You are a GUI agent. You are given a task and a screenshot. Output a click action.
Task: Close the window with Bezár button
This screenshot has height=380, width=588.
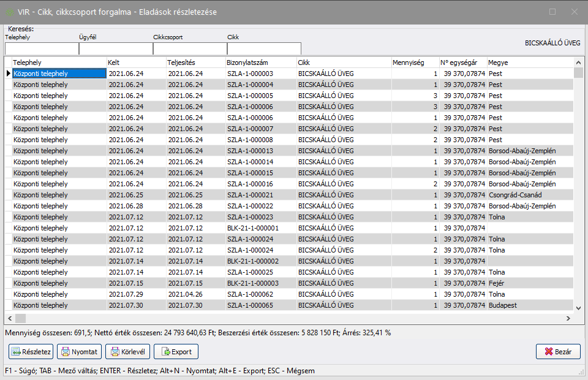click(x=557, y=352)
